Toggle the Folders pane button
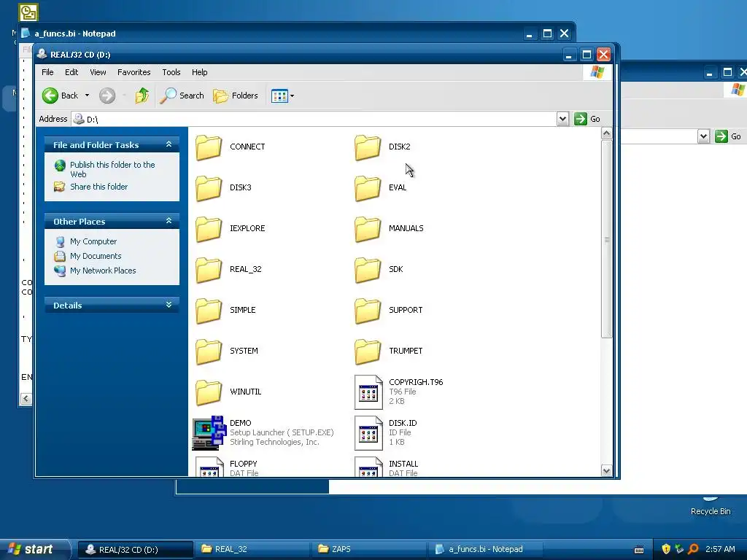747x560 pixels. [x=236, y=96]
